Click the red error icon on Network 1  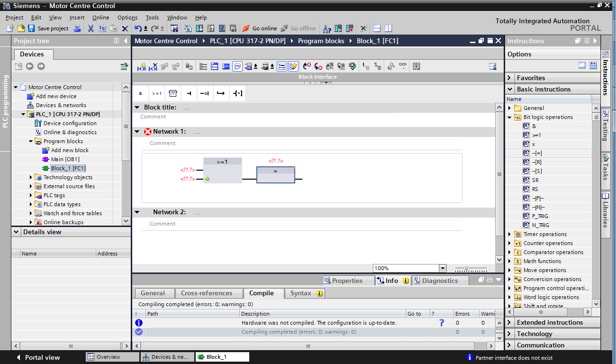click(147, 132)
